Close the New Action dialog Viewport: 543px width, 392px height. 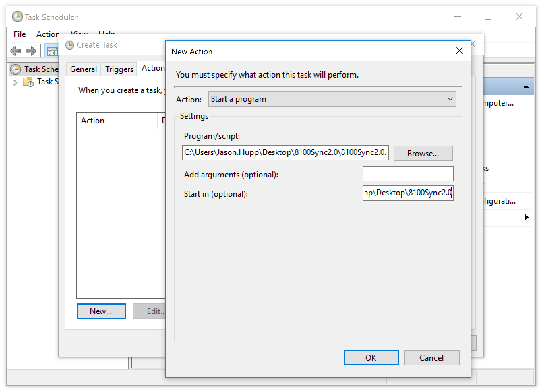(459, 51)
